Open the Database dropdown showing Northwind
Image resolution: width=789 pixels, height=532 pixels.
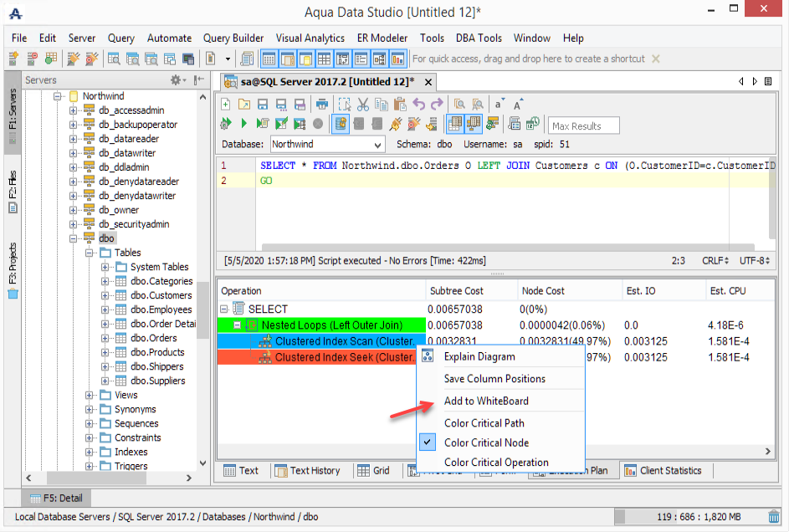(328, 145)
